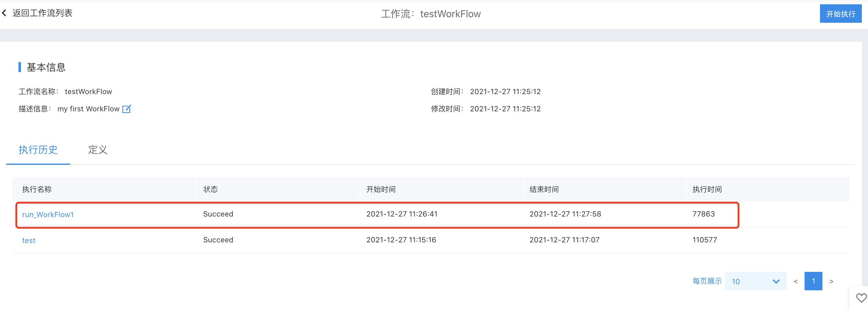This screenshot has height=310, width=868.
Task: Select page 1 in the pagination
Action: (x=813, y=281)
